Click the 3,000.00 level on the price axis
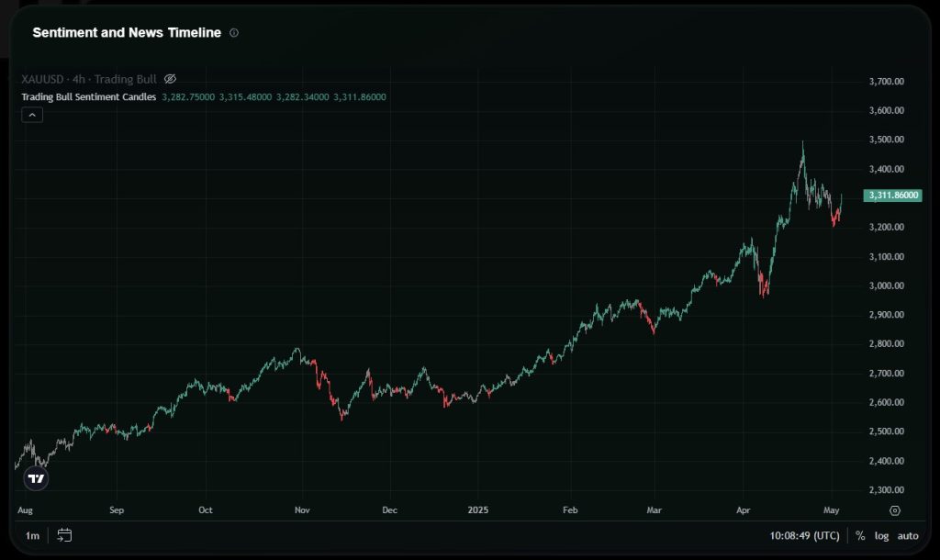The width and height of the screenshot is (940, 560). (887, 286)
